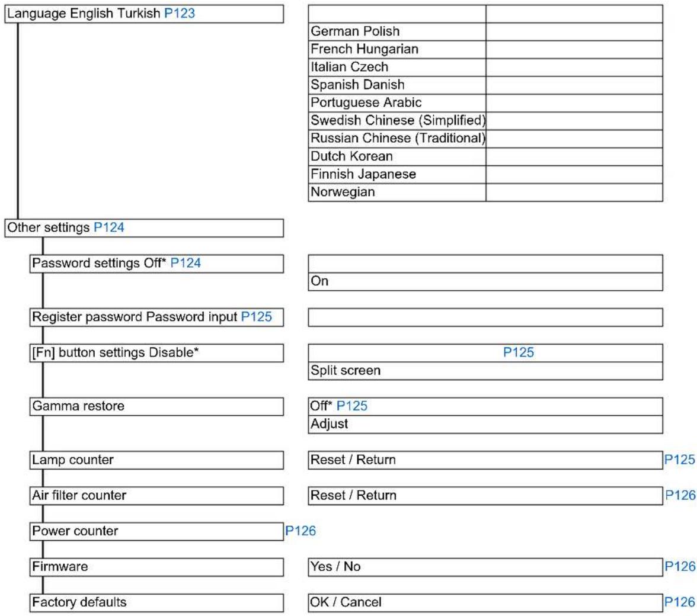Choose the 'Split screen' option

(x=485, y=371)
